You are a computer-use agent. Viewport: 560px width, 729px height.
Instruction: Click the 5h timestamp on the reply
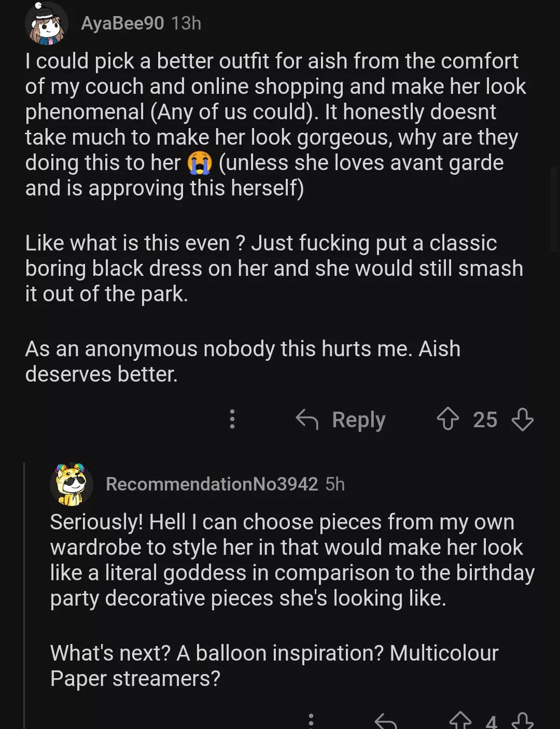(x=335, y=484)
